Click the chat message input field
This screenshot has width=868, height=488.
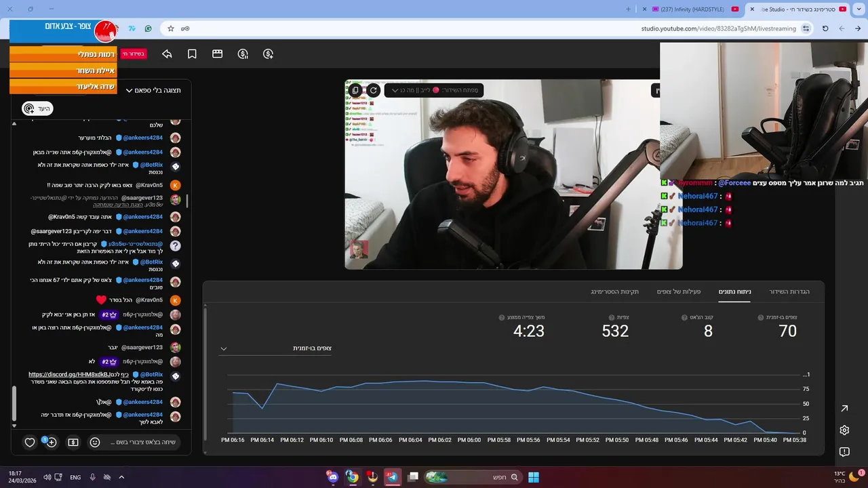tap(144, 442)
